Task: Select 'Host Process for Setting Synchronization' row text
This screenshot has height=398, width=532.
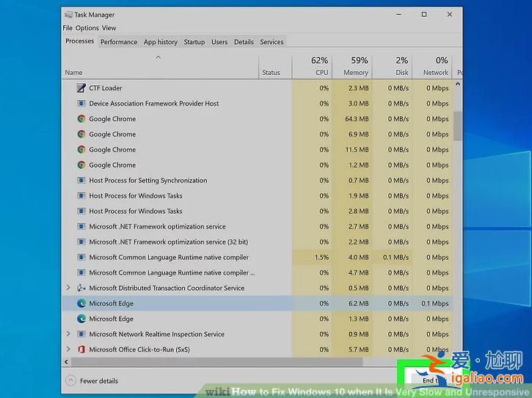Action: 148,181
